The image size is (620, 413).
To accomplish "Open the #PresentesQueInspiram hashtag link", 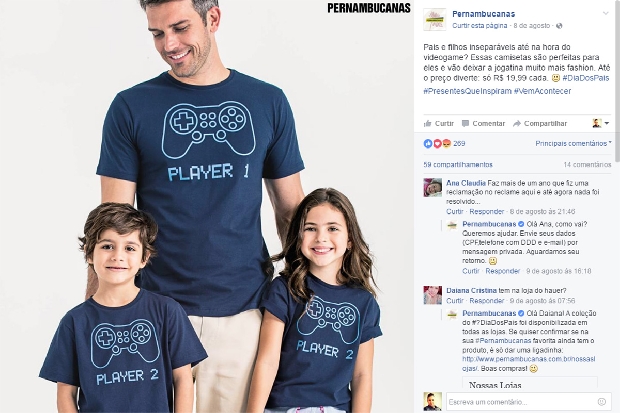I will (x=467, y=91).
